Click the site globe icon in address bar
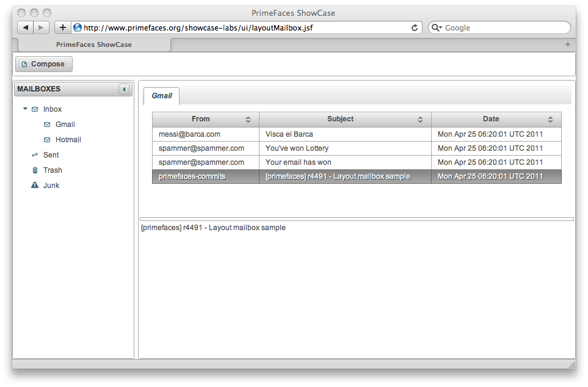This screenshot has height=387, width=588. (x=78, y=27)
